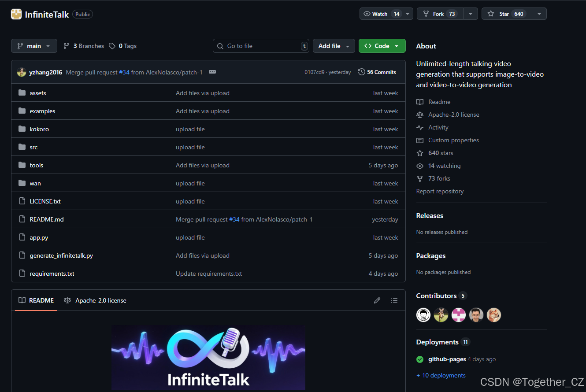The height and width of the screenshot is (392, 586).
Task: Click the requirements.txt file icon
Action: 22,274
